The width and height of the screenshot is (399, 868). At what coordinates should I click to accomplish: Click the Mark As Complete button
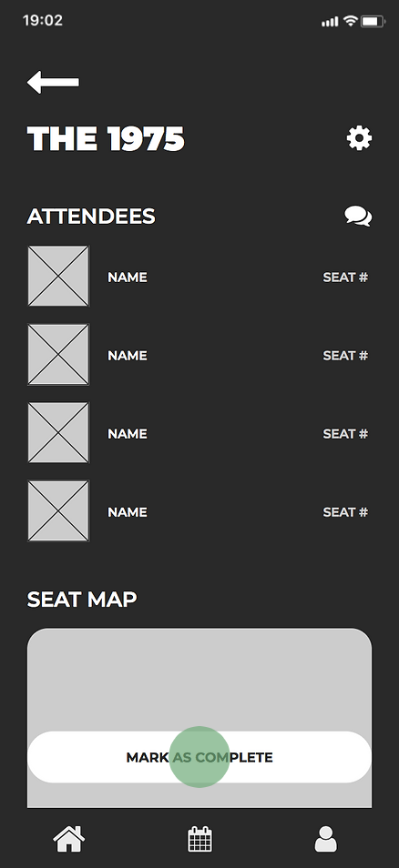pyautogui.click(x=199, y=757)
